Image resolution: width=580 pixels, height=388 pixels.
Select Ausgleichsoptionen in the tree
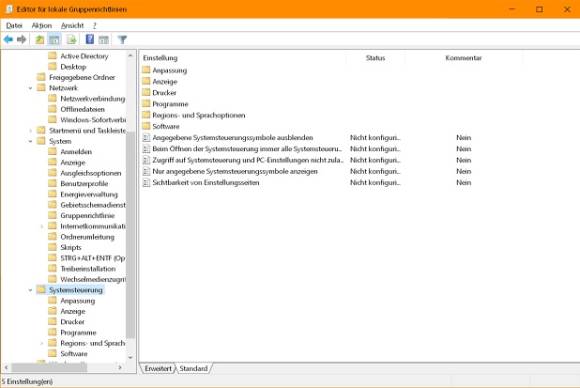click(91, 173)
